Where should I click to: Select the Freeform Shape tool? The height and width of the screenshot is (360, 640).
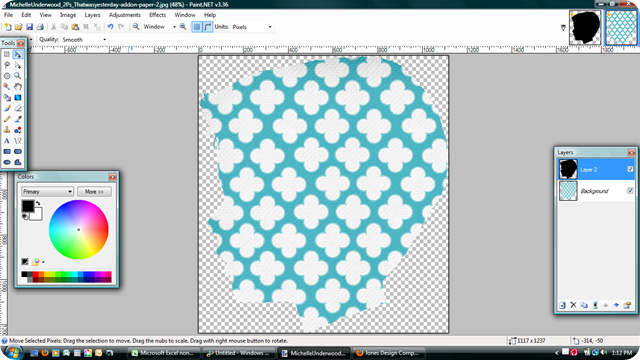click(18, 162)
